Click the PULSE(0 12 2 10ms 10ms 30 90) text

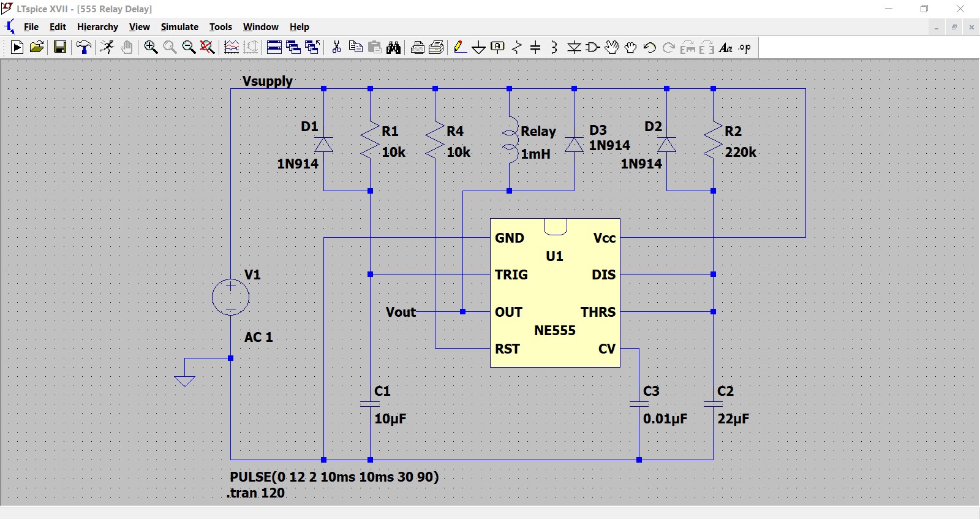(x=334, y=476)
